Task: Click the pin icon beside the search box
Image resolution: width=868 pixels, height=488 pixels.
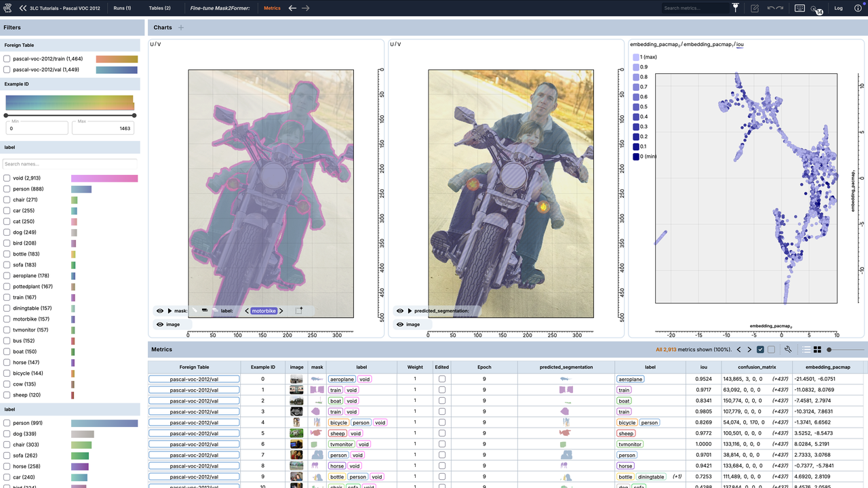Action: pos(736,8)
